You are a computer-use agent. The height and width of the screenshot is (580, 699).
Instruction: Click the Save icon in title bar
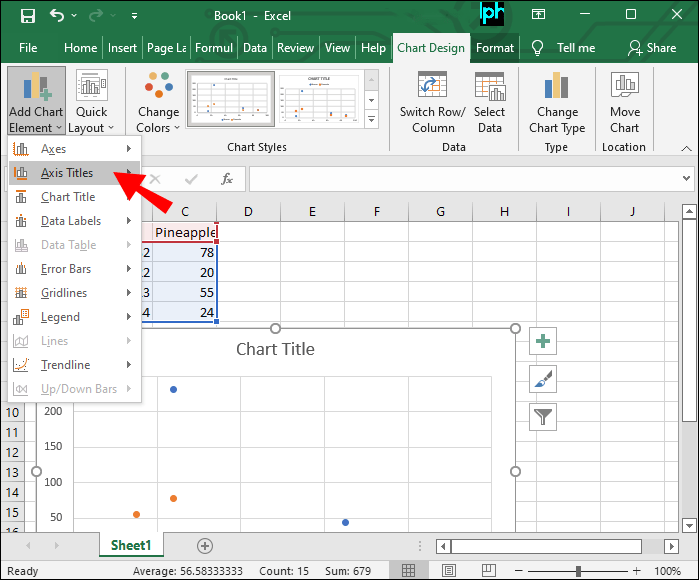(x=27, y=16)
